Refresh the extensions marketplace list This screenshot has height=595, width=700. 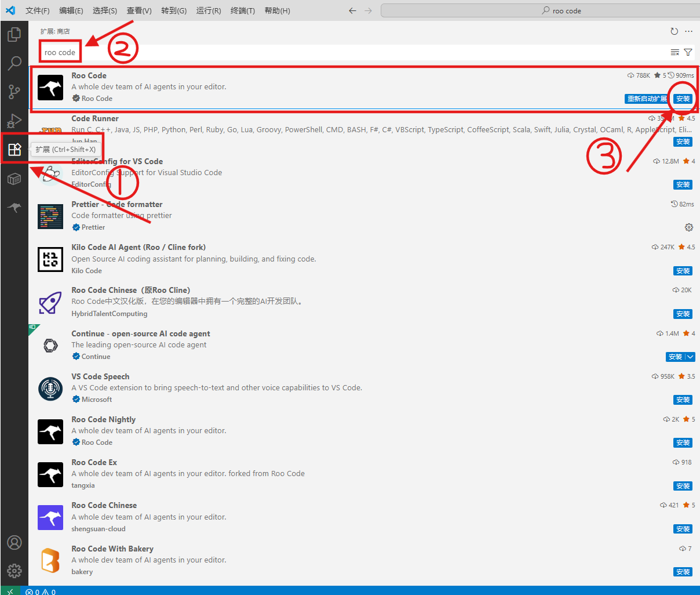click(x=674, y=31)
